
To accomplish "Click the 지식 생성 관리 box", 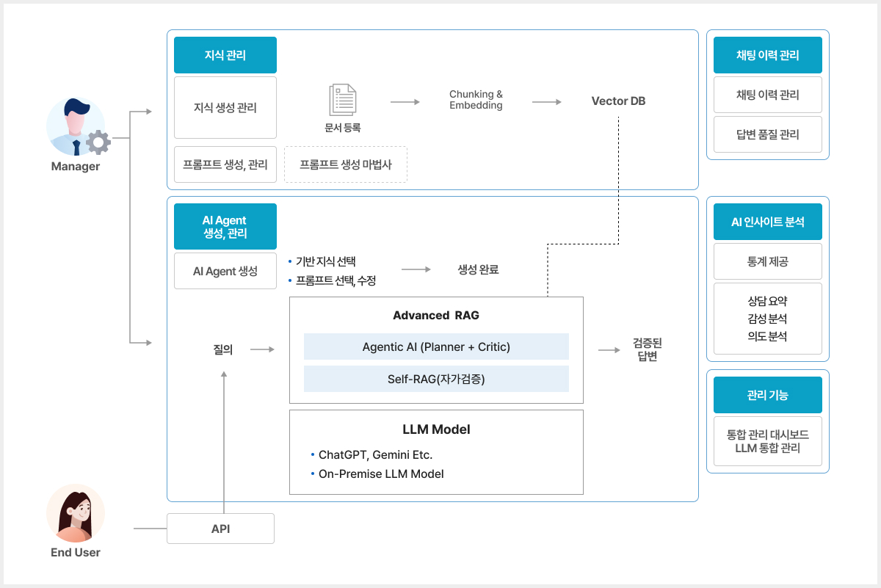I will pos(225,108).
